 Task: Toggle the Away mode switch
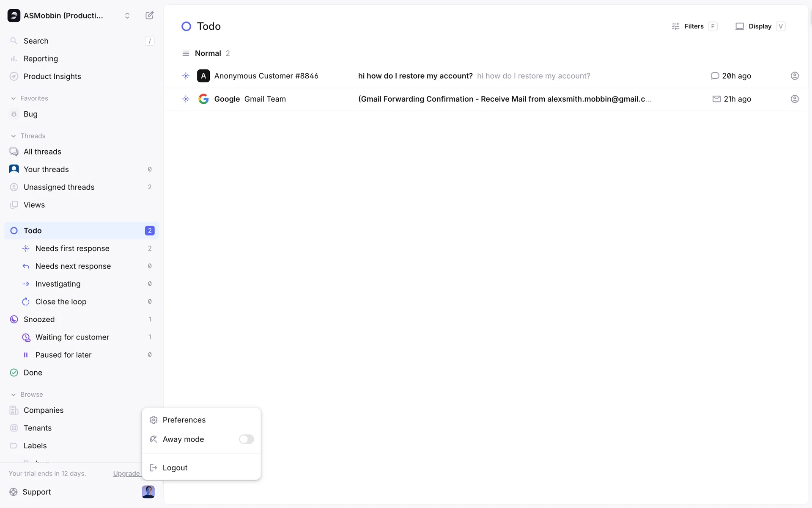click(x=246, y=439)
